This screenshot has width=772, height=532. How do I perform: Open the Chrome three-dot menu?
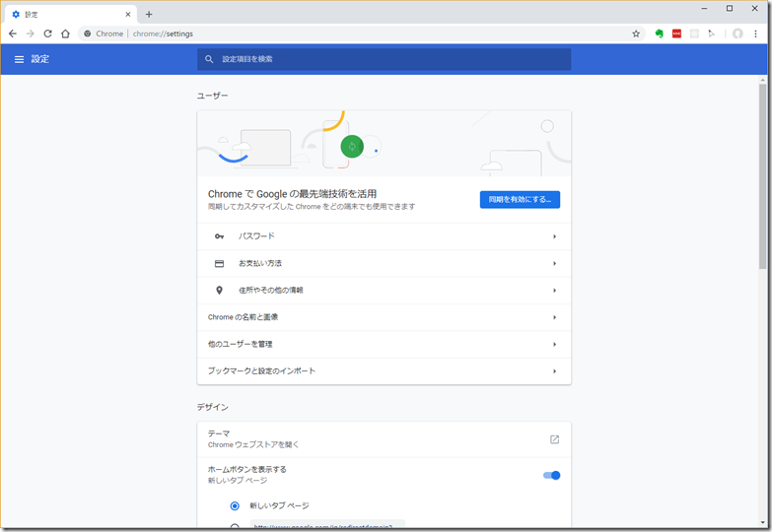click(x=755, y=33)
